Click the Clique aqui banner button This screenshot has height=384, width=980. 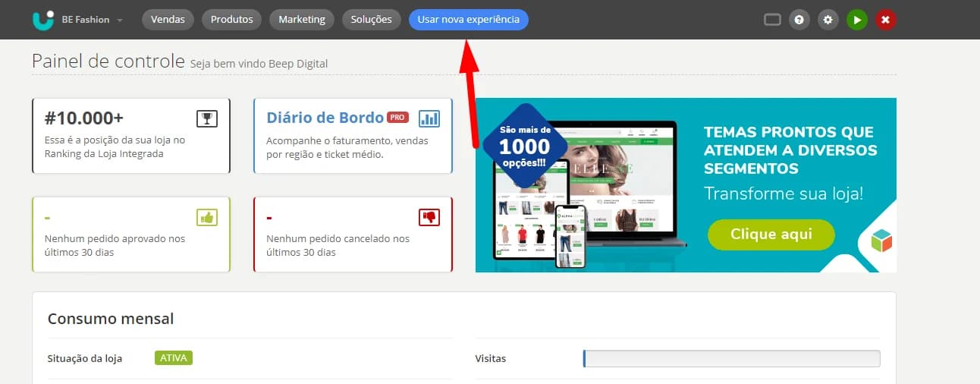click(x=771, y=234)
